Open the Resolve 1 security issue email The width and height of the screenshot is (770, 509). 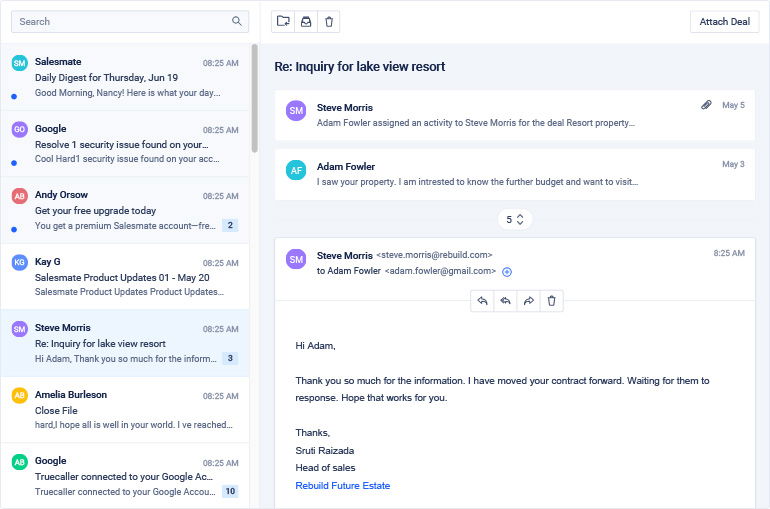click(125, 144)
